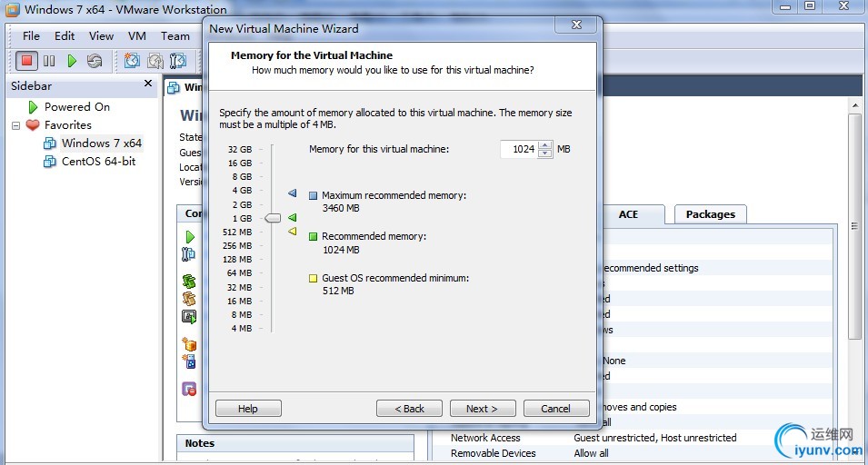Click the USB pocket icon in Commands panel
This screenshot has height=465, width=868.
pyautogui.click(x=189, y=361)
